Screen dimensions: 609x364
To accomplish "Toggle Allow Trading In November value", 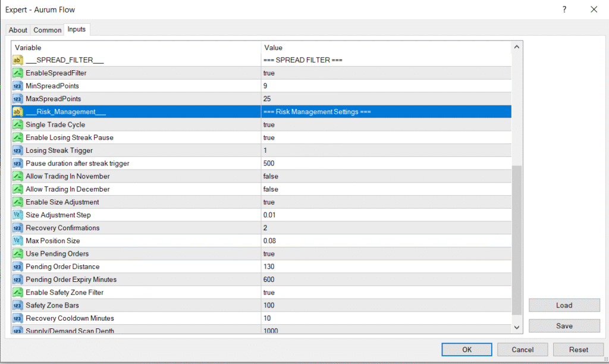I will [271, 177].
